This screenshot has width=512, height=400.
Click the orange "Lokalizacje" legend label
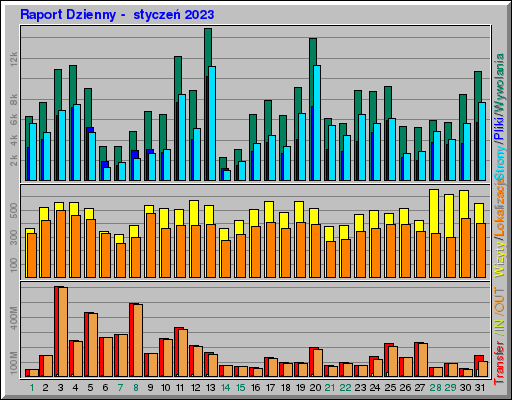coord(499,208)
